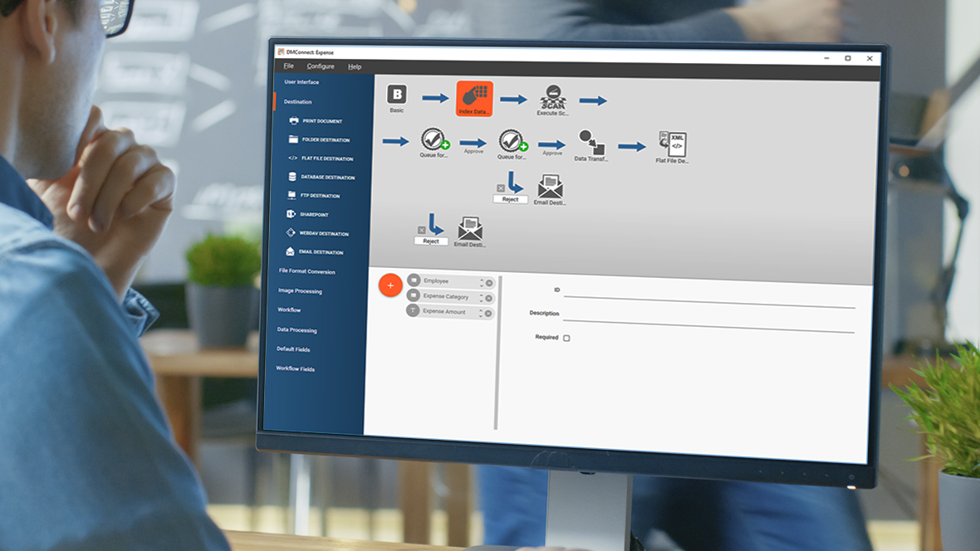
Task: Click the Reject button under second queue
Action: click(510, 199)
